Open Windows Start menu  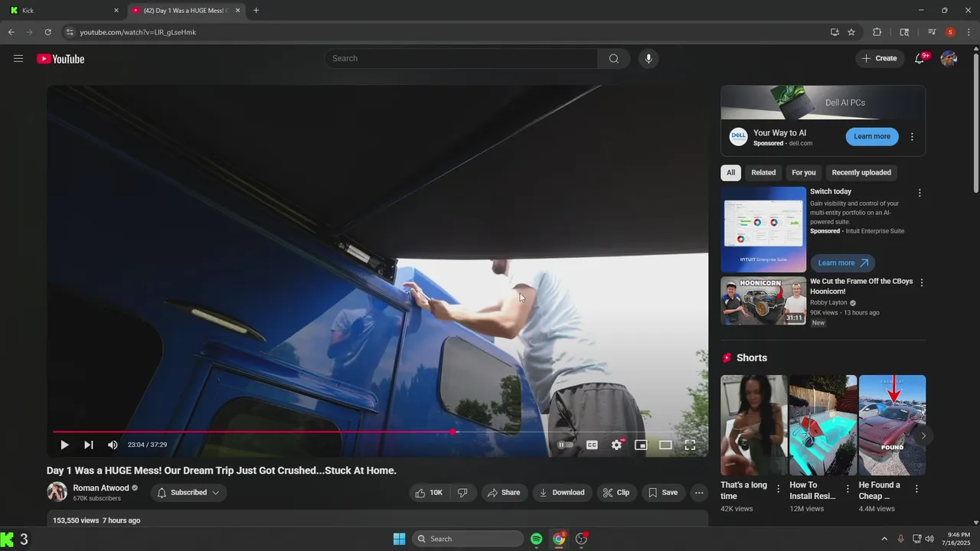click(x=399, y=539)
